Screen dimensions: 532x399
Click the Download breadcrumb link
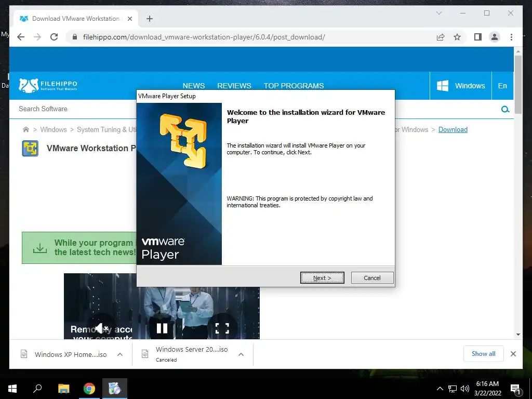(453, 129)
